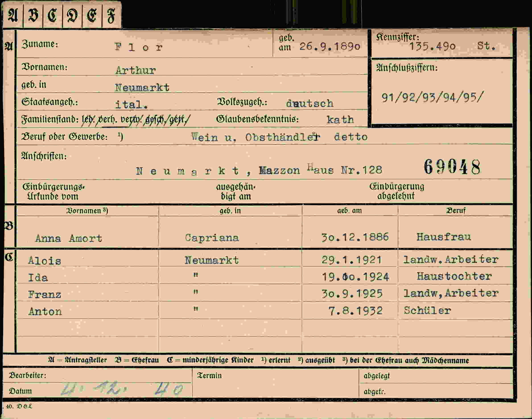The height and width of the screenshot is (419, 532).
Task: Click the 'Familienstand:' label
Action: tap(50, 119)
